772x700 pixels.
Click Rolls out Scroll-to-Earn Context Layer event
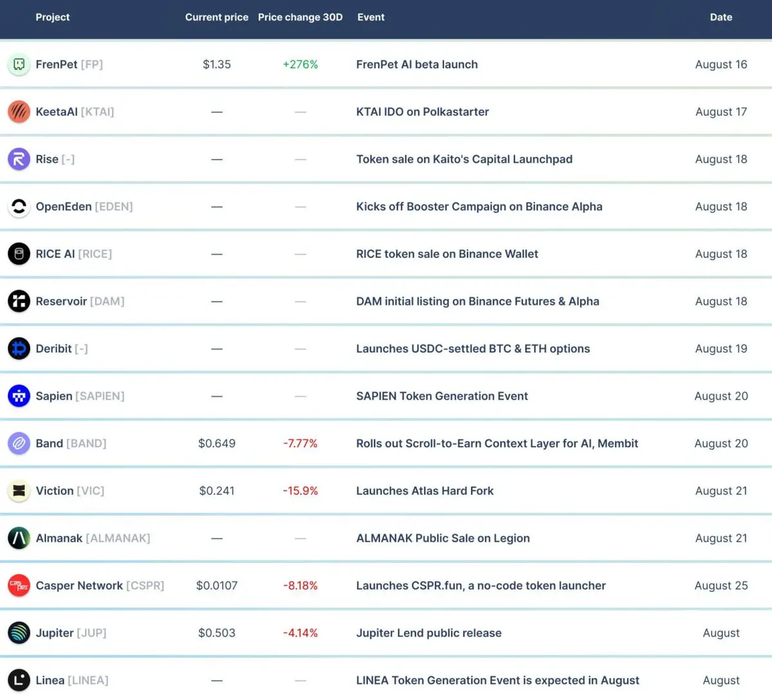pos(497,443)
